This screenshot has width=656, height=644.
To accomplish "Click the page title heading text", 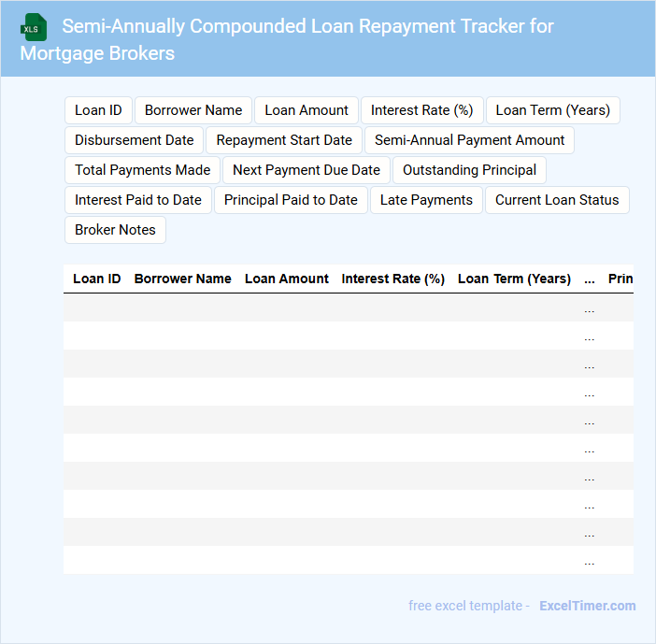I will (287, 40).
